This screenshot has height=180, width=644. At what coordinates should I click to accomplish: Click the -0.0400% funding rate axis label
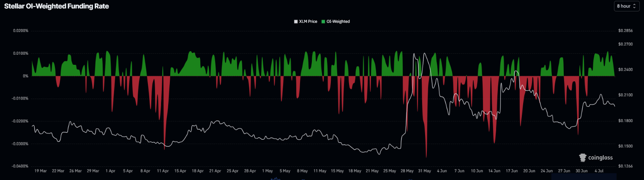pos(19,166)
